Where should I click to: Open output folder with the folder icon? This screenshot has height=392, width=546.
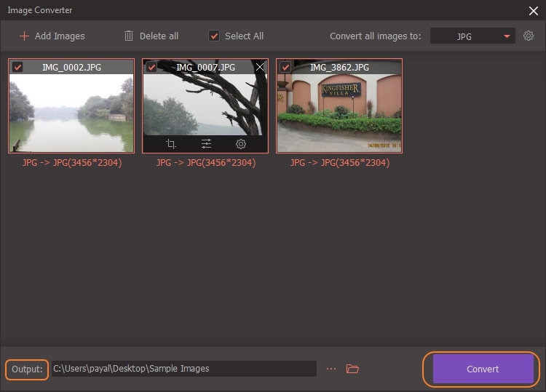click(x=352, y=369)
